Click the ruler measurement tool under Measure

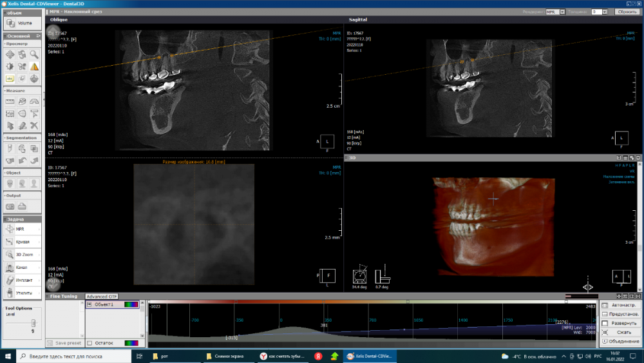point(10,101)
